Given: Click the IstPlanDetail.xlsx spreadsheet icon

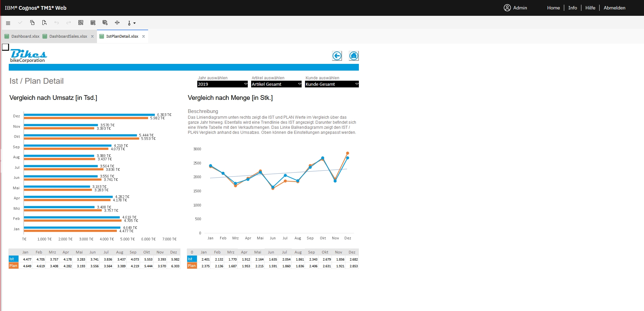Looking at the screenshot, I should [x=102, y=36].
